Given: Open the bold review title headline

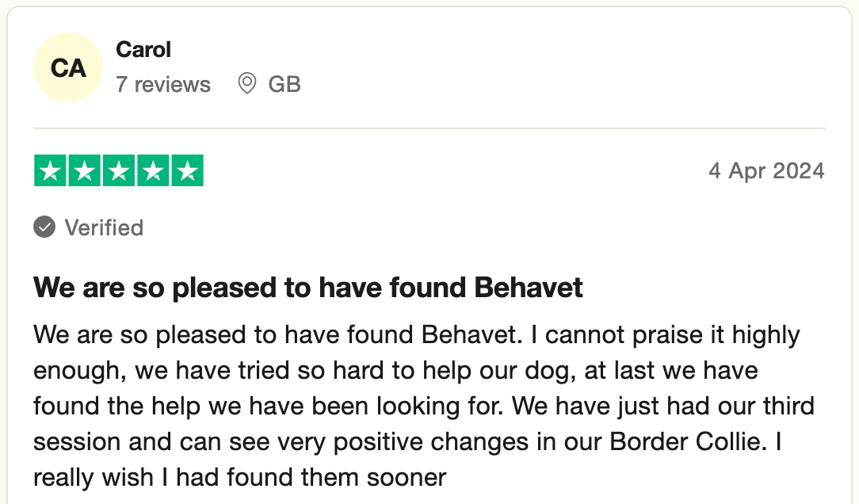Looking at the screenshot, I should (308, 287).
